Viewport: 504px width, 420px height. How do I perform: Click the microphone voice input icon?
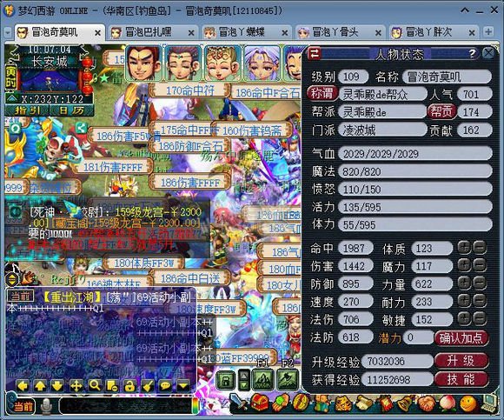click(x=47, y=406)
